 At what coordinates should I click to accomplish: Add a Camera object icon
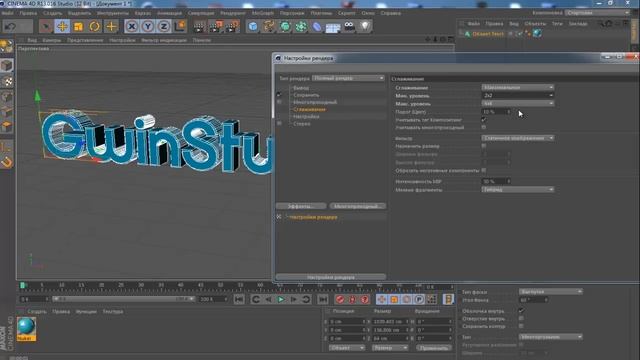[x=349, y=27]
